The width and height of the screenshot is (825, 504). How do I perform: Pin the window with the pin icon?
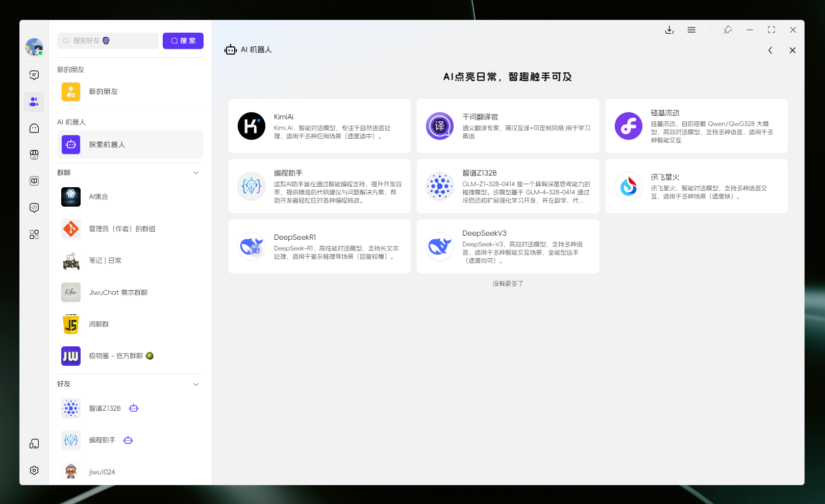click(x=728, y=30)
